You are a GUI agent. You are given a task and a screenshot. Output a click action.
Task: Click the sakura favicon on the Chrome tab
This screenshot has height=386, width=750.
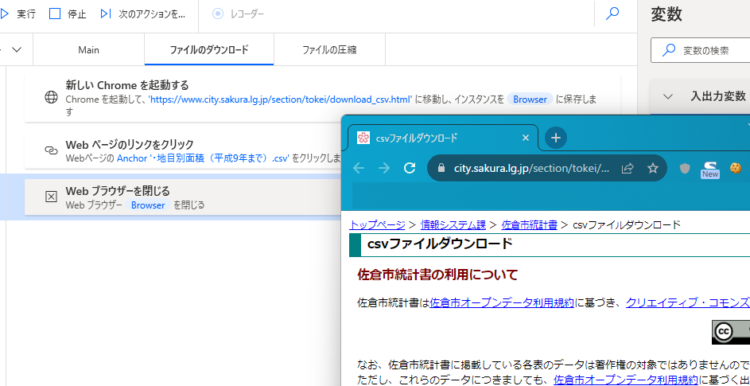(x=364, y=138)
